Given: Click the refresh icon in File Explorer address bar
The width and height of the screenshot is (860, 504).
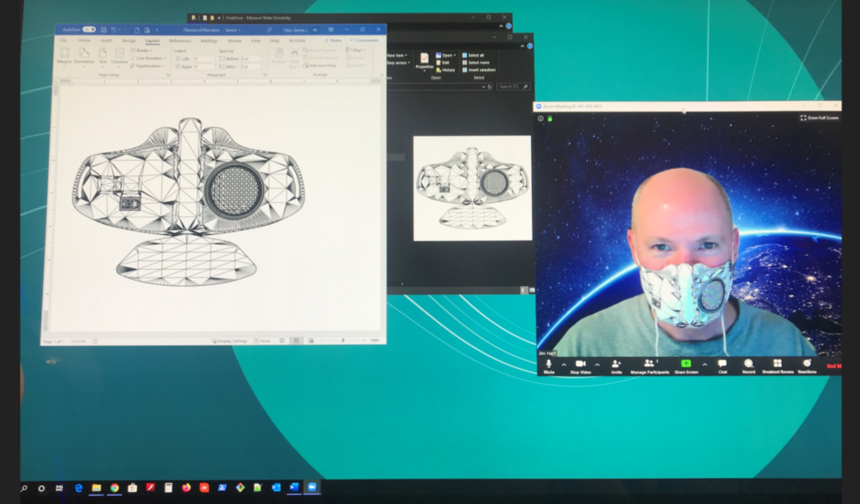Looking at the screenshot, I should pos(490,86).
